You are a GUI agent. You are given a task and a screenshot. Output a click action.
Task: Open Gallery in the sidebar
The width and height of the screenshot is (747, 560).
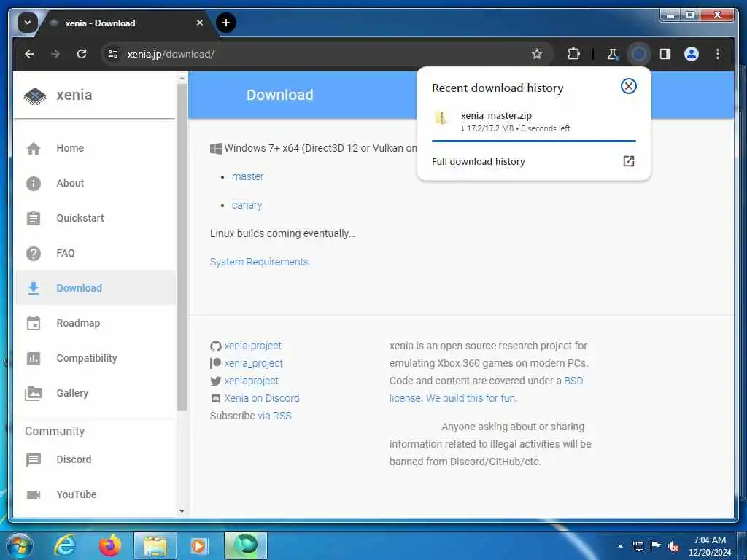[95, 393]
